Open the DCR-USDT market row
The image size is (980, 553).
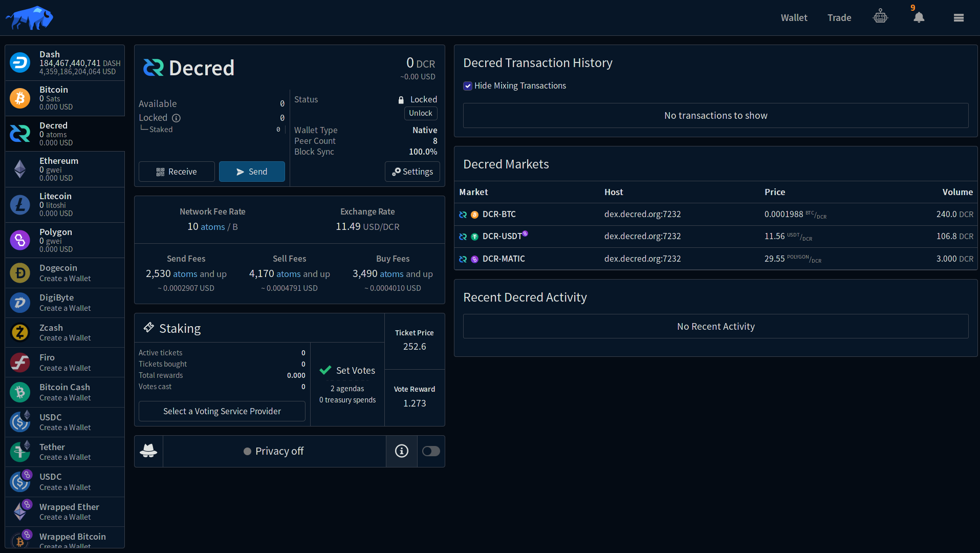[x=716, y=237]
